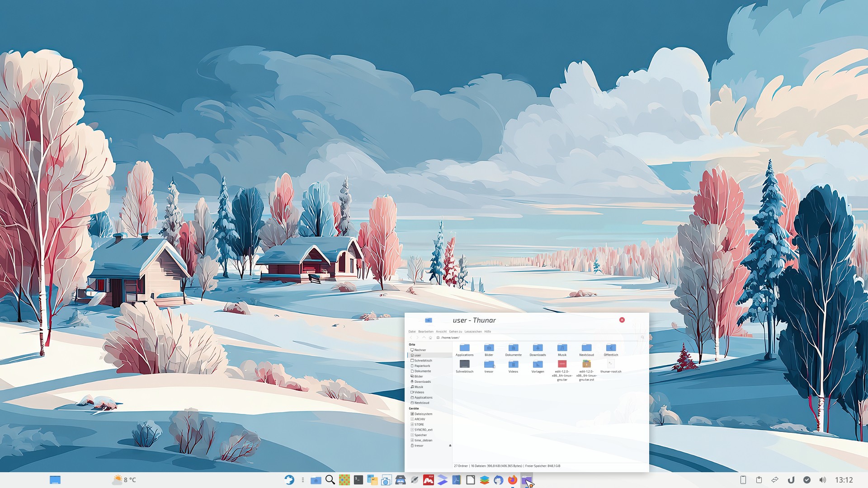Open the clipboard manager tray icon
The height and width of the screenshot is (488, 868).
coord(759,480)
